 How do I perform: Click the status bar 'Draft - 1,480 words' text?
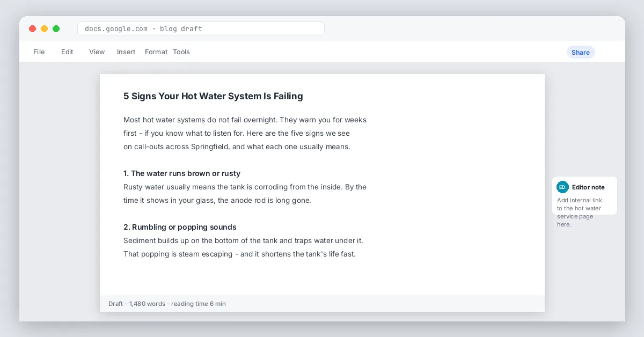pos(167,304)
